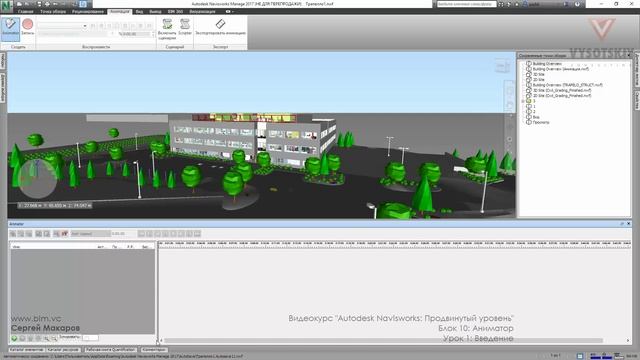Screen dimensions: 640x360
Task: Click the Zoom in timeline magnifier icon
Action: point(47,338)
